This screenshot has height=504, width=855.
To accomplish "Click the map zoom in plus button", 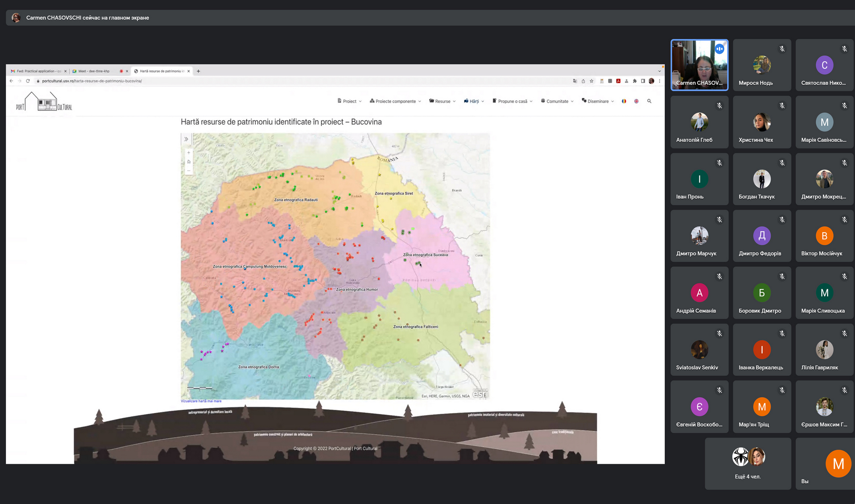I will tap(189, 153).
